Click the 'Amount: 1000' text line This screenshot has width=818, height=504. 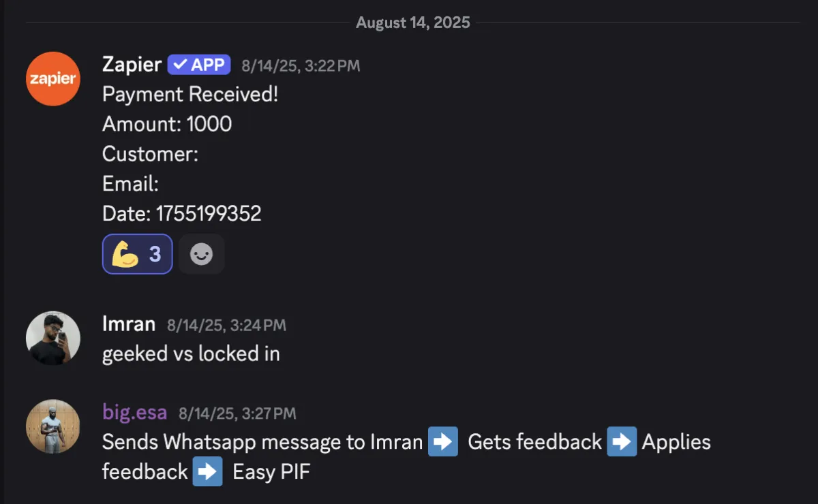[x=167, y=124]
